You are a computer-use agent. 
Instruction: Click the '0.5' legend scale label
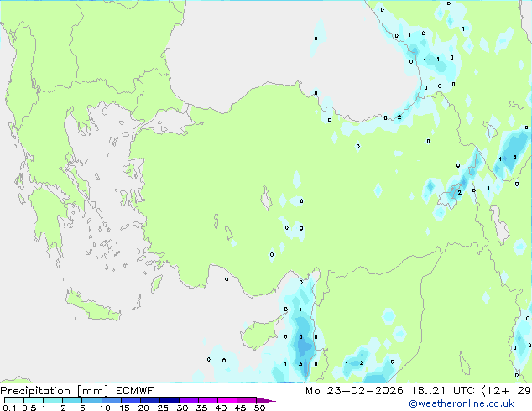29,408
